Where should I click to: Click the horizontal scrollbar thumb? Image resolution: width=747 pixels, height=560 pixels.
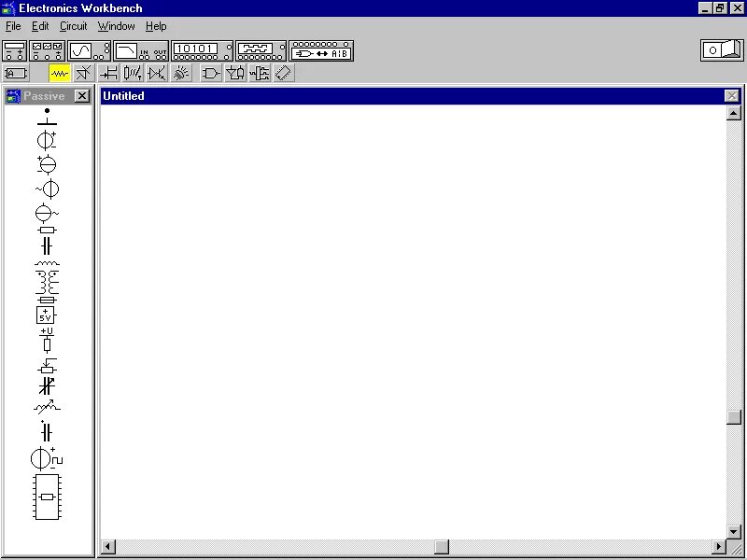[x=442, y=547]
